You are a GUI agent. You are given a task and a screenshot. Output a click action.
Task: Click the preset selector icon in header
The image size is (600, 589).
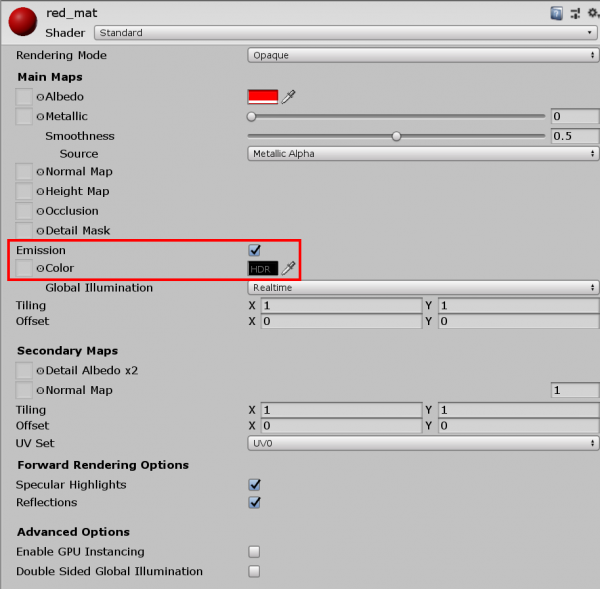pos(573,13)
